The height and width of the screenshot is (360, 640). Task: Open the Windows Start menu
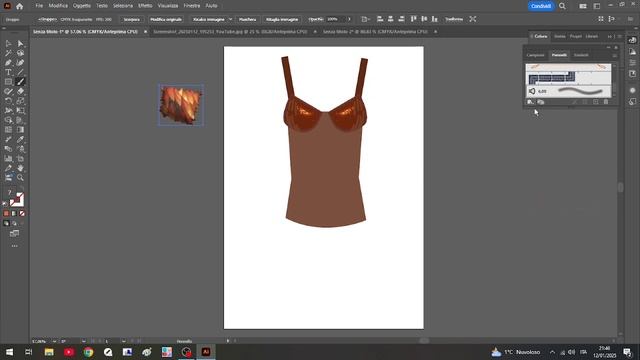(x=9, y=352)
